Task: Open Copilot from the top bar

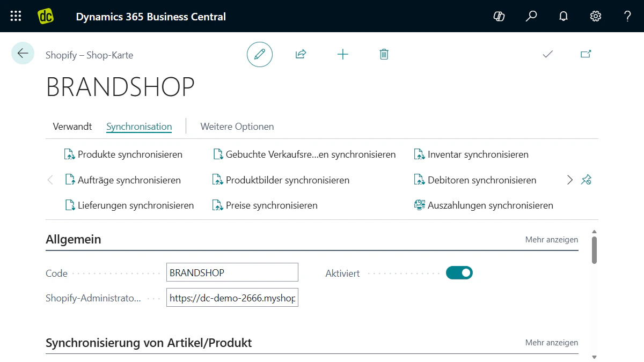Action: point(499,16)
